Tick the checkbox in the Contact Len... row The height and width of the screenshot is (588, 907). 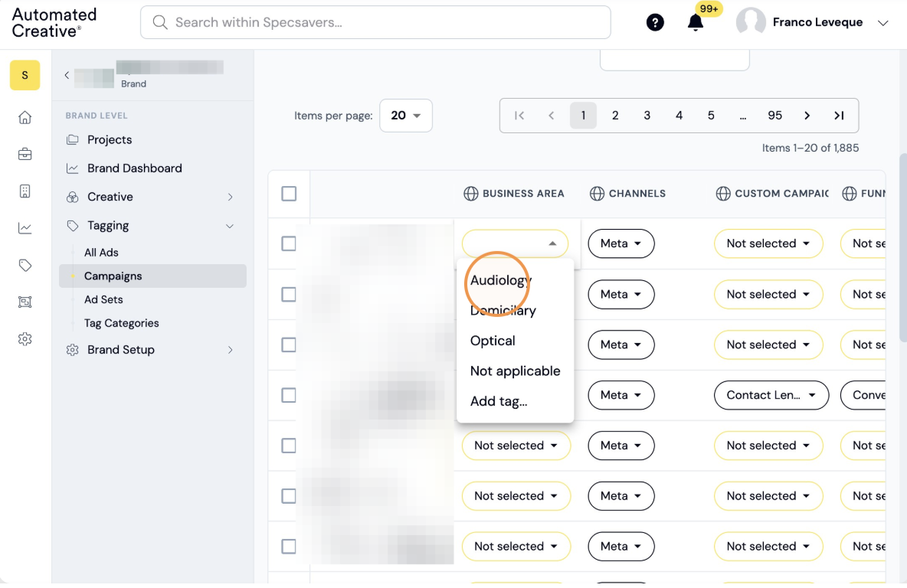pos(289,396)
